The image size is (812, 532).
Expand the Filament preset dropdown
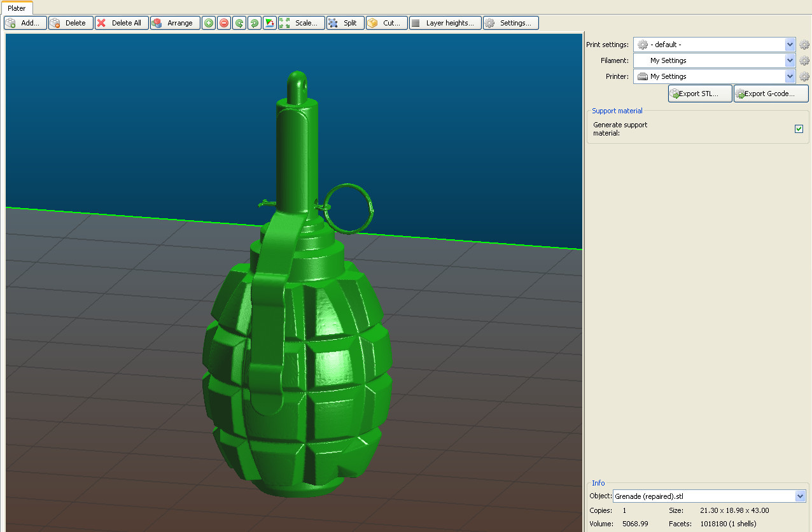point(790,60)
